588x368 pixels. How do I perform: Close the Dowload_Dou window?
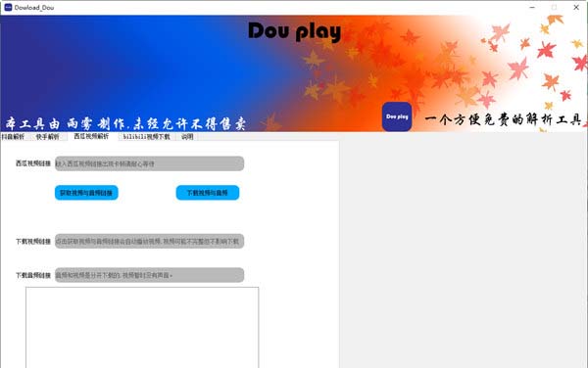(576, 7)
